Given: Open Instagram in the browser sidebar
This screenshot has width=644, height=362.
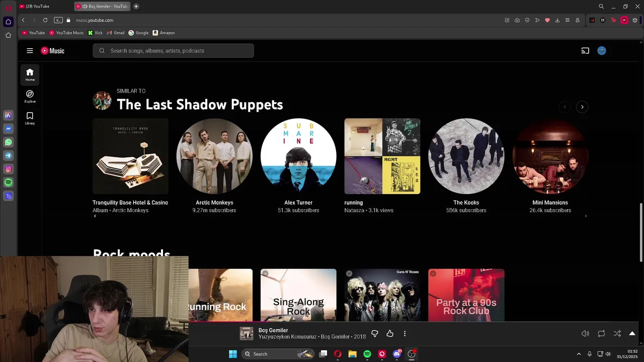Looking at the screenshot, I should (x=9, y=169).
